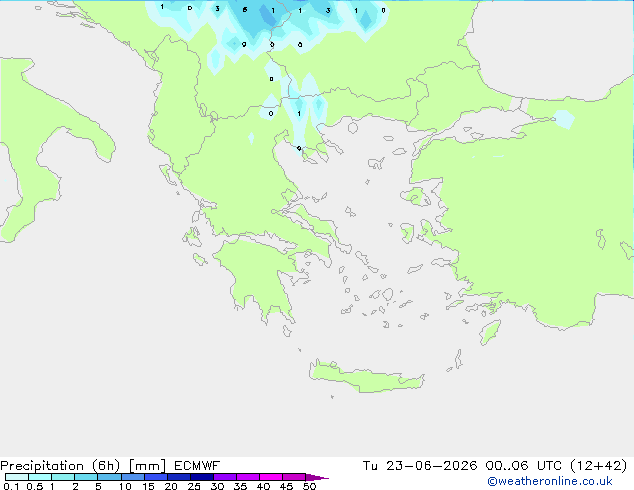This screenshot has width=634, height=490.
Task: Click the '[mm]' unit label
Action: (x=147, y=466)
